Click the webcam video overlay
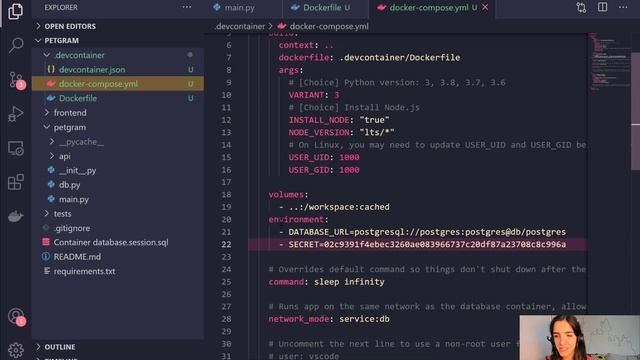Viewport: 640px width, 360px height. 580,338
